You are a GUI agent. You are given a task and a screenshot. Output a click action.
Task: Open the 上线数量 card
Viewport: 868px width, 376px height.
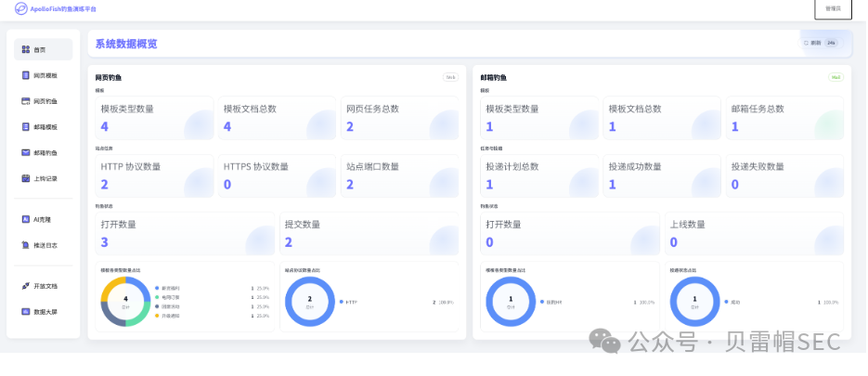(755, 234)
